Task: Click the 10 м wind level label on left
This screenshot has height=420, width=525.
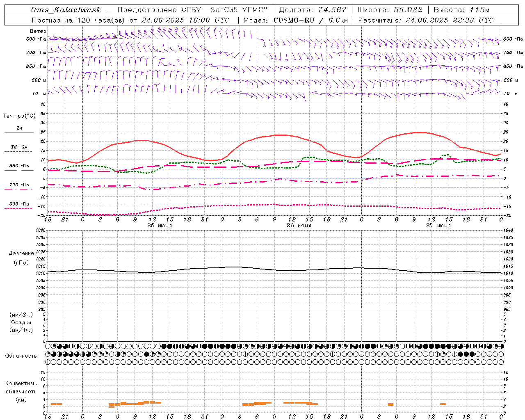Action: click(x=39, y=94)
